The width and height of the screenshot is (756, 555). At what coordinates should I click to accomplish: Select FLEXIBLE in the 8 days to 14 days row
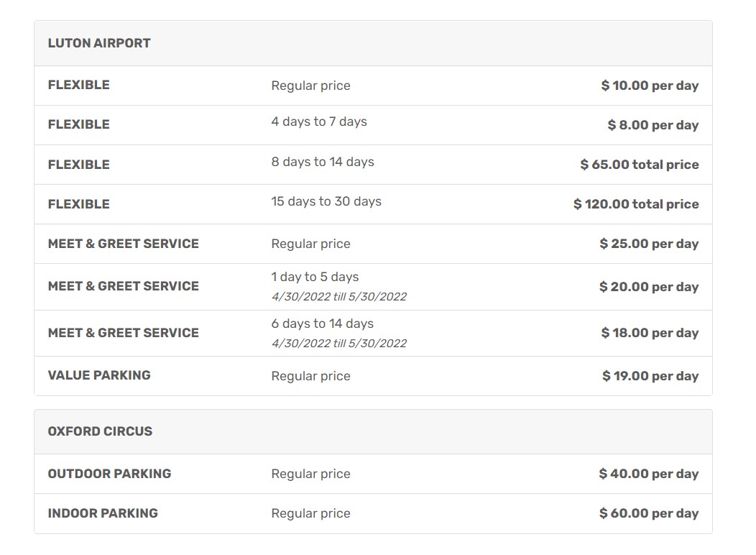click(x=78, y=165)
